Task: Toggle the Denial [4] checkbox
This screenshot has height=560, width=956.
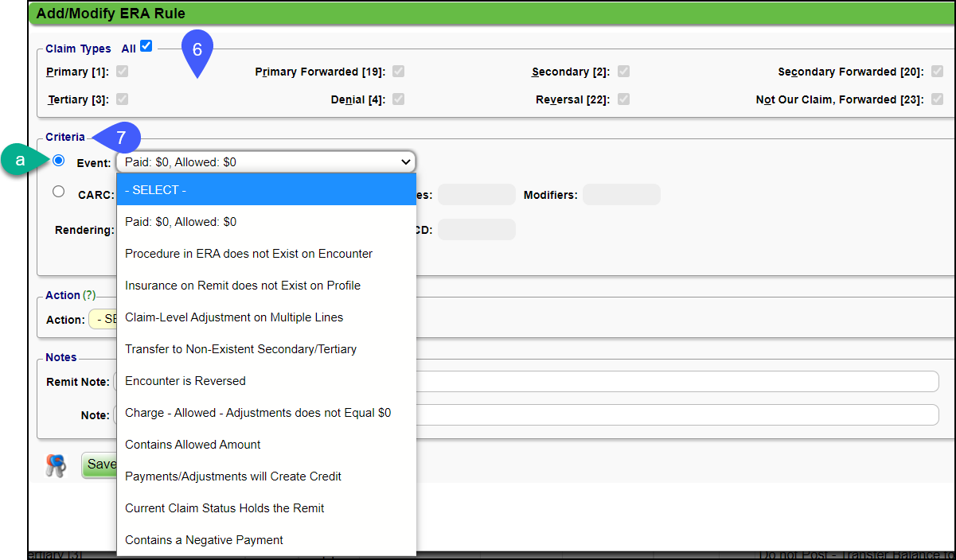Action: (x=398, y=99)
